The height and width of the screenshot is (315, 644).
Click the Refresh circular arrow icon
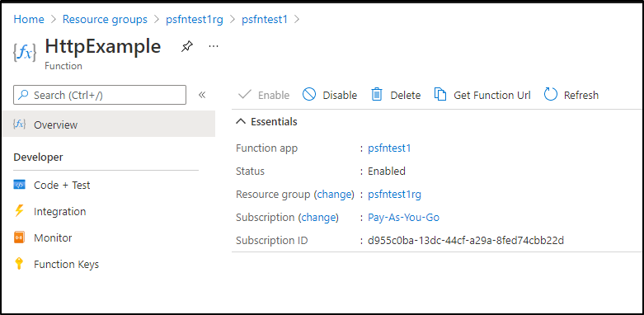pyautogui.click(x=550, y=95)
